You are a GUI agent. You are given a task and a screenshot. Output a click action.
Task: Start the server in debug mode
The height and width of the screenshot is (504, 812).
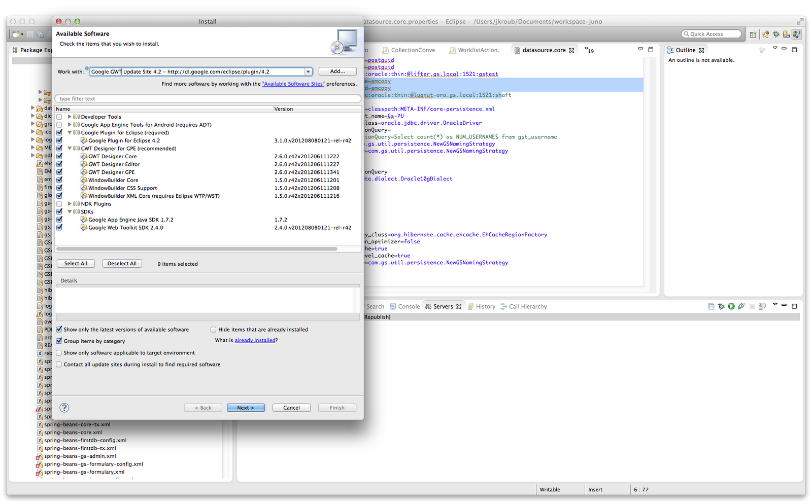tap(721, 306)
